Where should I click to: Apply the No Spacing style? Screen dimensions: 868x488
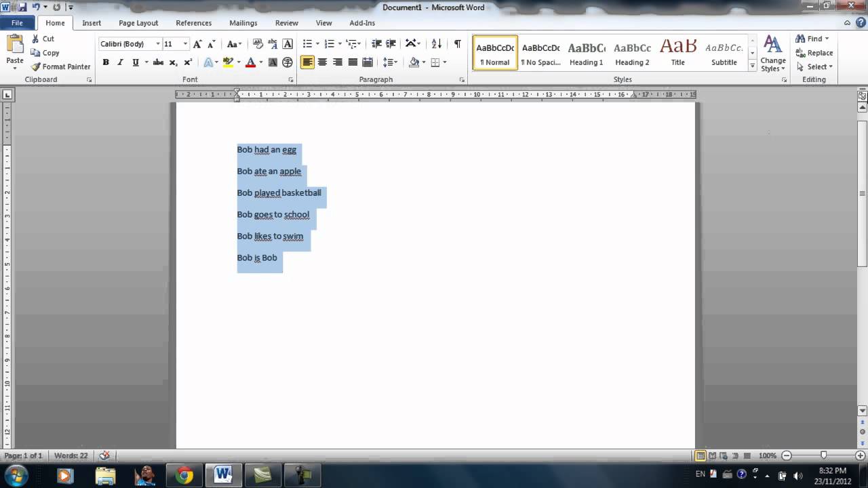(x=540, y=53)
